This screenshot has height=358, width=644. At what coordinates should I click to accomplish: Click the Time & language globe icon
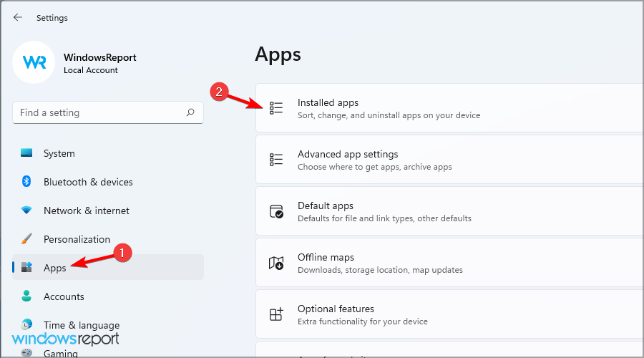tap(26, 324)
